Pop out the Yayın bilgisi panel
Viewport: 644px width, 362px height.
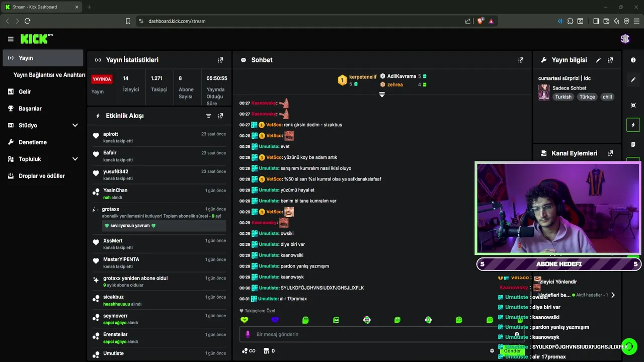coord(610,60)
